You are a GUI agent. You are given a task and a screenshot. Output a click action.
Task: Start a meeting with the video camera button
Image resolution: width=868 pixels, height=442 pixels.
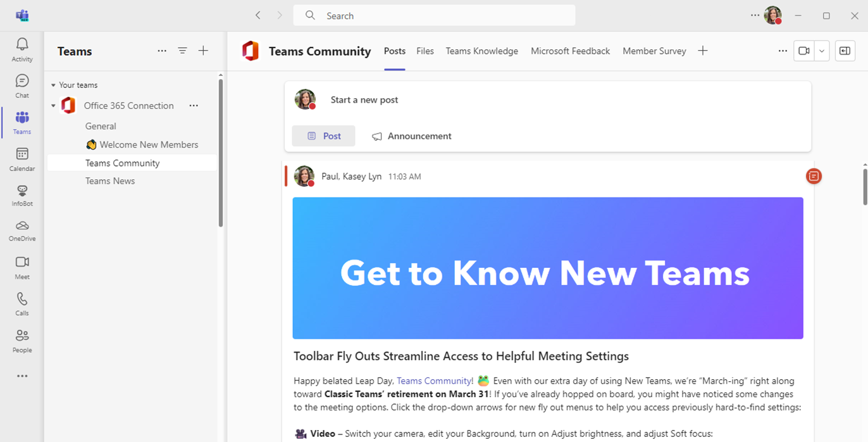coord(804,51)
